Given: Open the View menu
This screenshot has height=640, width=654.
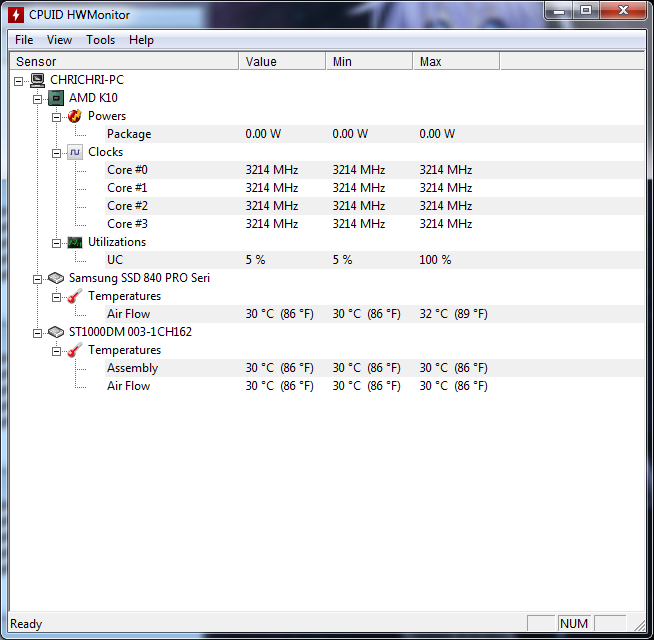Looking at the screenshot, I should click(x=59, y=40).
